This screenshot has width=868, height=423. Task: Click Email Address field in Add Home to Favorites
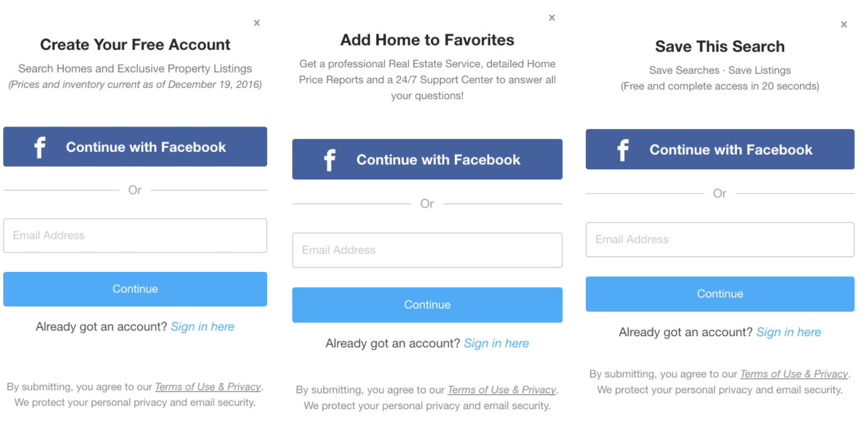click(427, 250)
